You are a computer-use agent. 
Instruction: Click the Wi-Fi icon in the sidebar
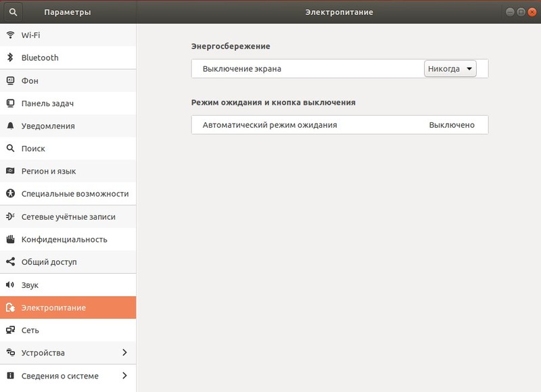(11, 35)
